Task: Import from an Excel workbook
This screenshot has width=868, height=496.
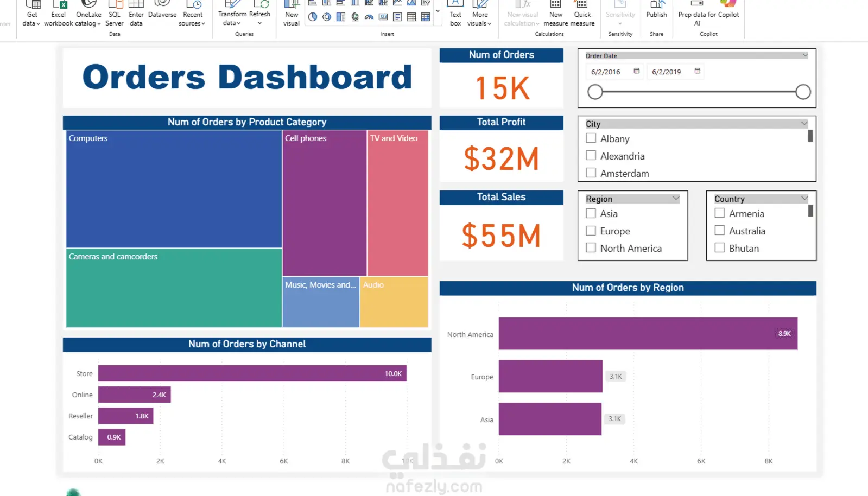Action: 59,14
